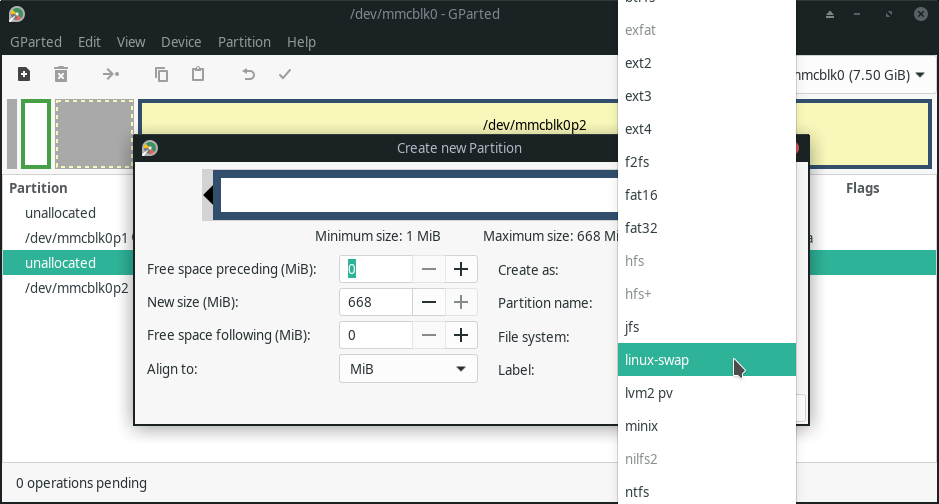Decrease Free space following value

coord(429,335)
